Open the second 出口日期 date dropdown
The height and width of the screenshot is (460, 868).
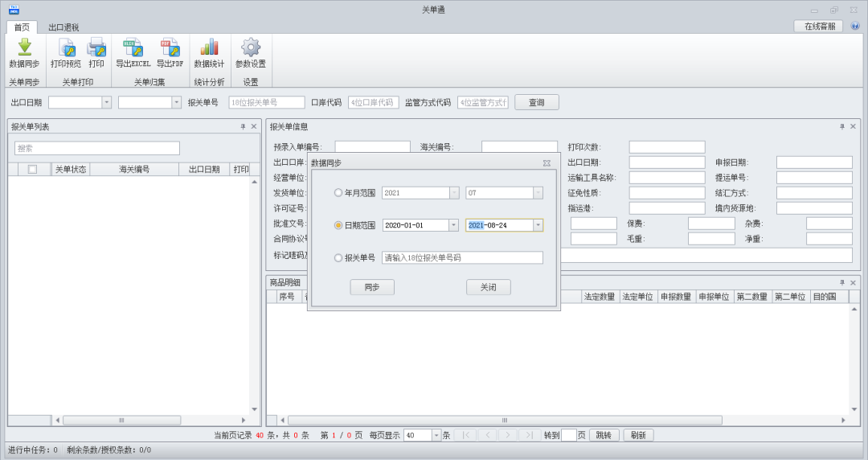pos(176,102)
